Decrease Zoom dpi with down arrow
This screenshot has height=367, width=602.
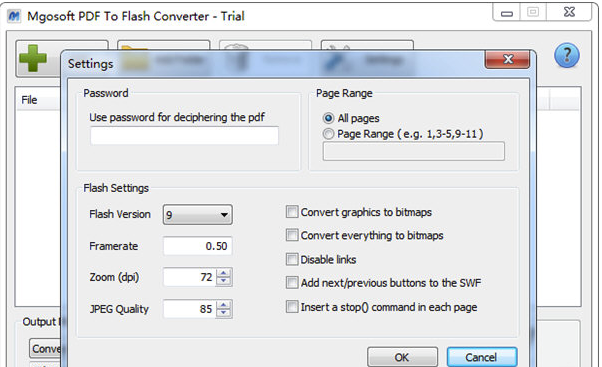click(223, 281)
